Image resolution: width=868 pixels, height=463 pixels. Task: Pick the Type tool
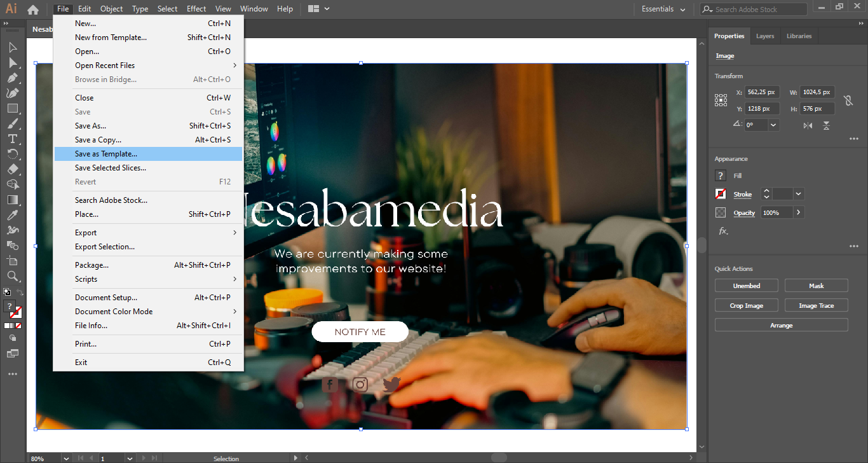13,139
